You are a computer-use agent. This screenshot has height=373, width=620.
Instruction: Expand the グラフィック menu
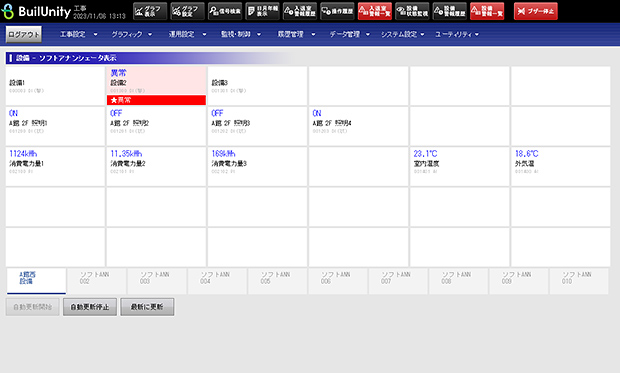coord(132,34)
